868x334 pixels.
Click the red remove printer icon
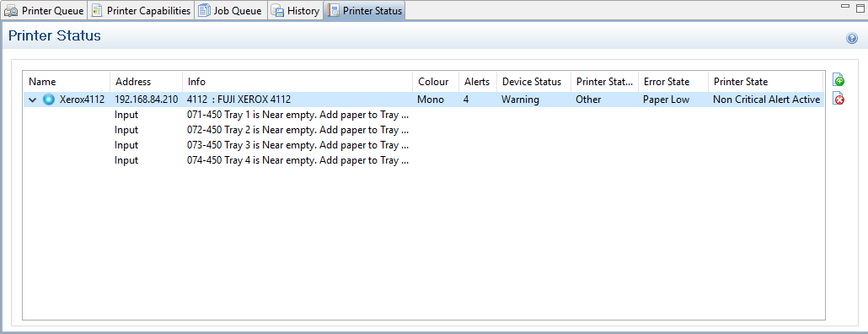click(x=839, y=100)
